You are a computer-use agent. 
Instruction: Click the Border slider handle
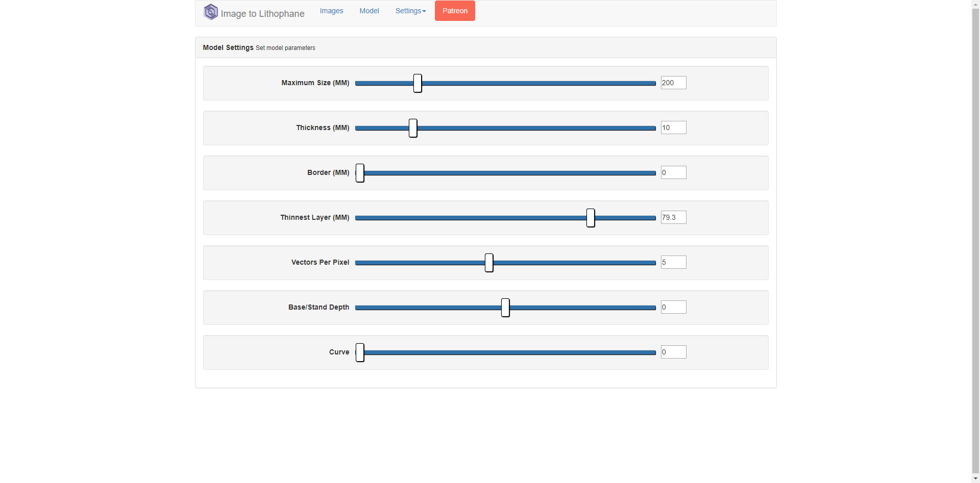point(360,173)
